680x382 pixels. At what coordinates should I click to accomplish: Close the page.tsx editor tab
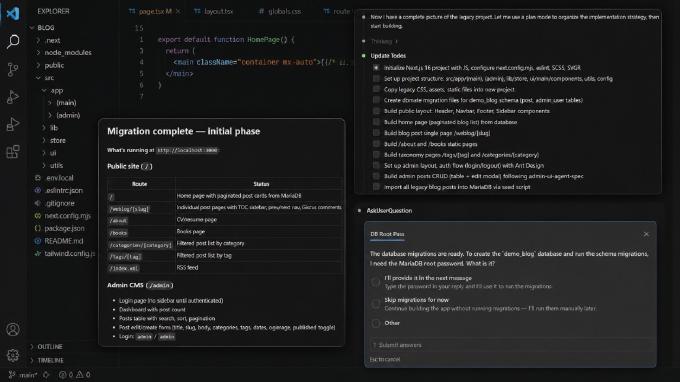point(178,12)
